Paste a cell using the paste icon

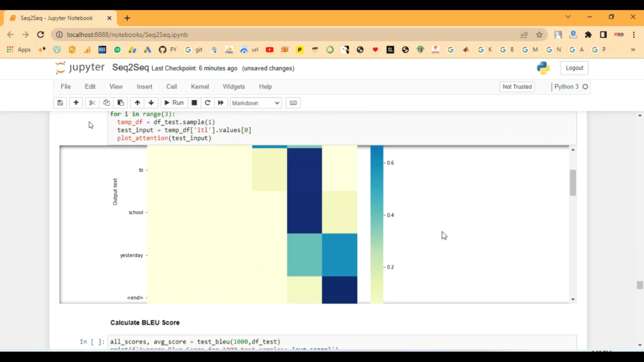120,103
